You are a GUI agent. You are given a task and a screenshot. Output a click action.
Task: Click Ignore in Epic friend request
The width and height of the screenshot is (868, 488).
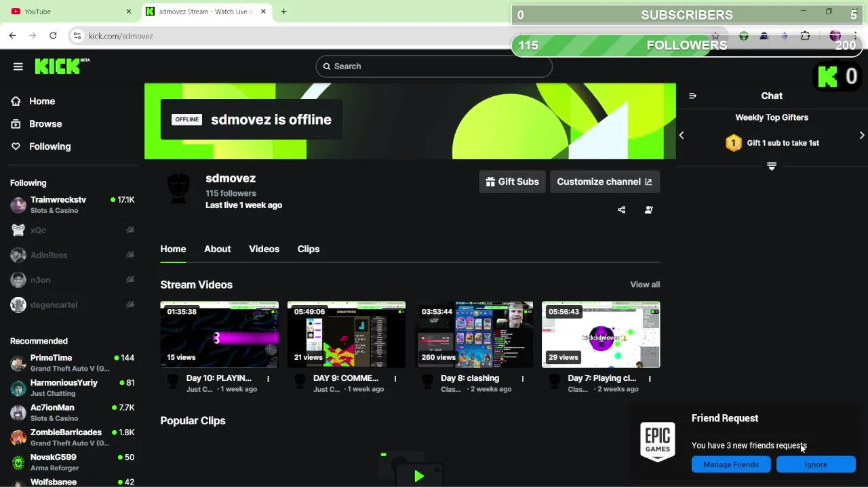click(816, 465)
